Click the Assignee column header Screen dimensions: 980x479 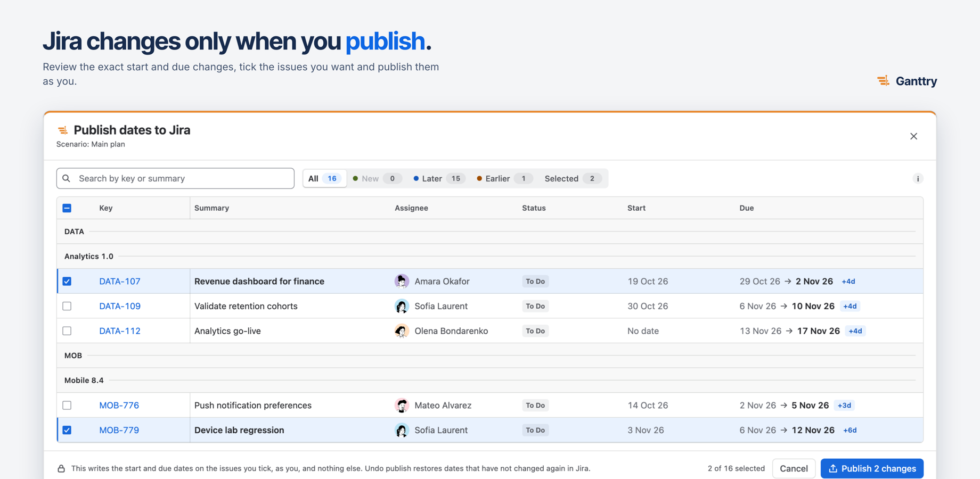click(411, 208)
